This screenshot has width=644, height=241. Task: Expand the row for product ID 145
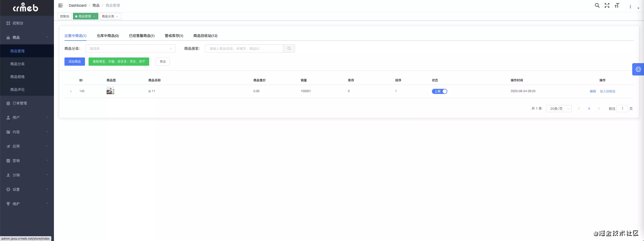(71, 91)
